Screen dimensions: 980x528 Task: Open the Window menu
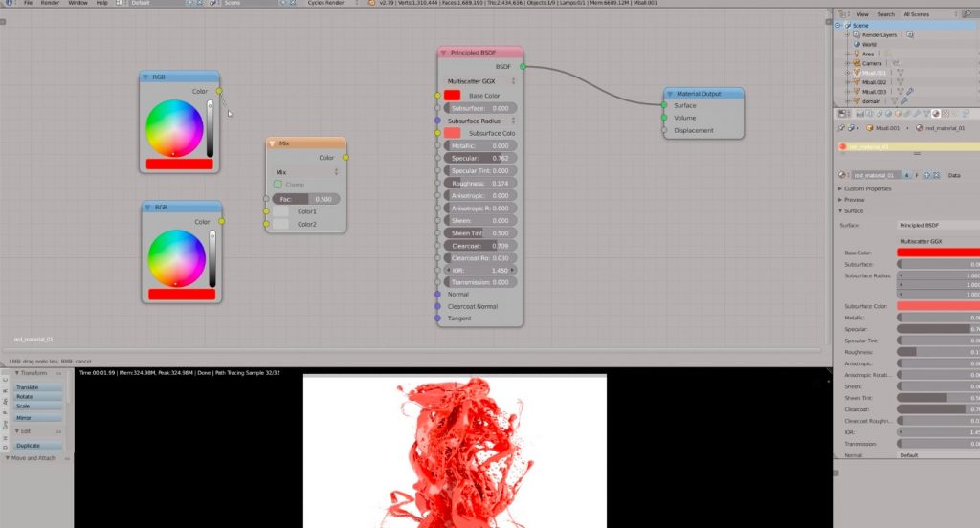click(78, 3)
